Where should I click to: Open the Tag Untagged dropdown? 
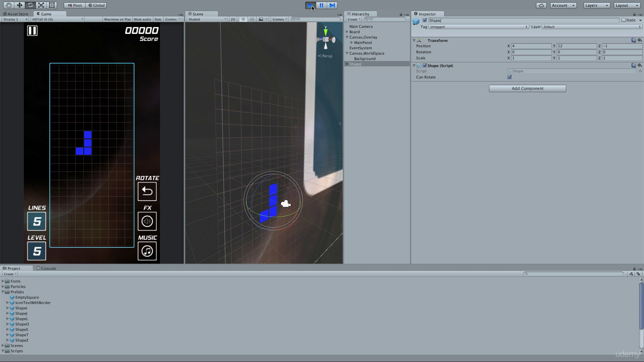(479, 26)
